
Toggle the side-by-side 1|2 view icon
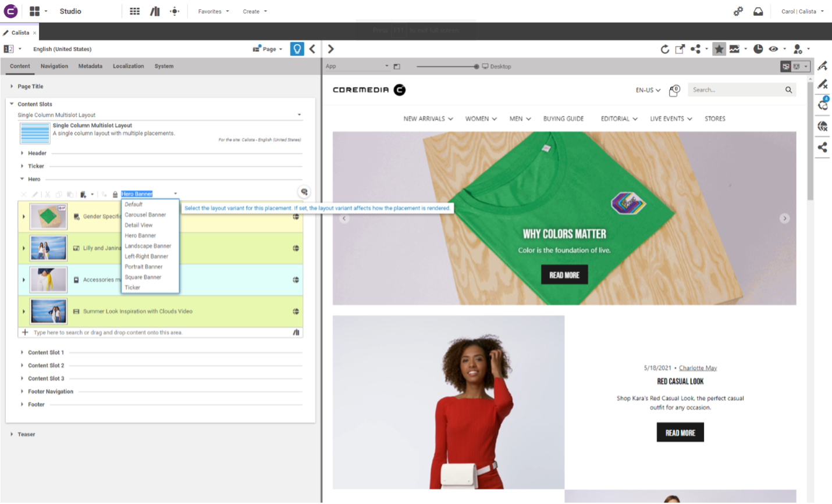pyautogui.click(x=9, y=49)
